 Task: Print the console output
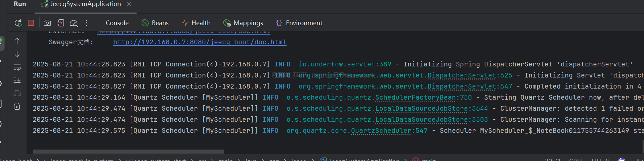pos(17,93)
